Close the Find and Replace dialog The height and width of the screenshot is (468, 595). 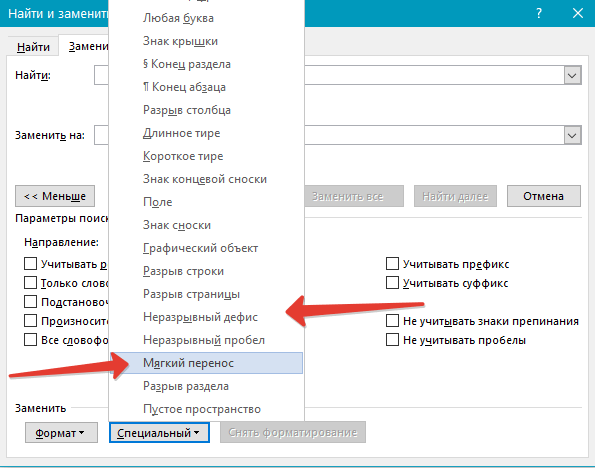578,14
